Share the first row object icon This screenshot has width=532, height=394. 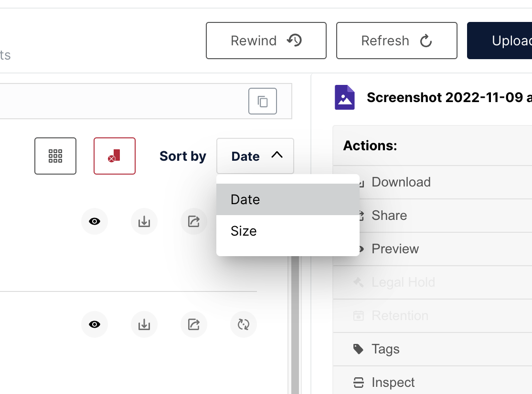(194, 221)
